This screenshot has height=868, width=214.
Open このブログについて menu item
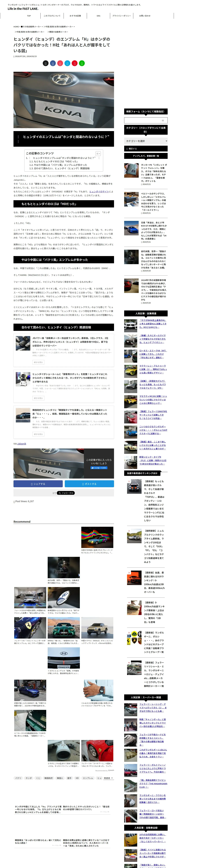[52, 15]
